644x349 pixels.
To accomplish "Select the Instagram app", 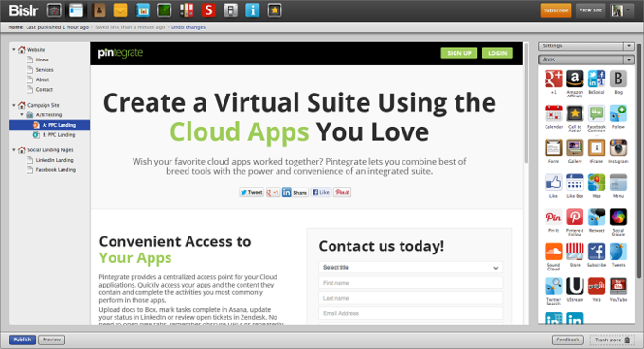I will (x=618, y=148).
